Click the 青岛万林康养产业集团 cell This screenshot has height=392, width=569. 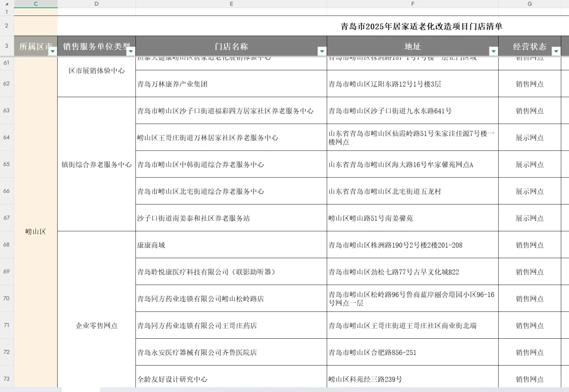[x=231, y=83]
